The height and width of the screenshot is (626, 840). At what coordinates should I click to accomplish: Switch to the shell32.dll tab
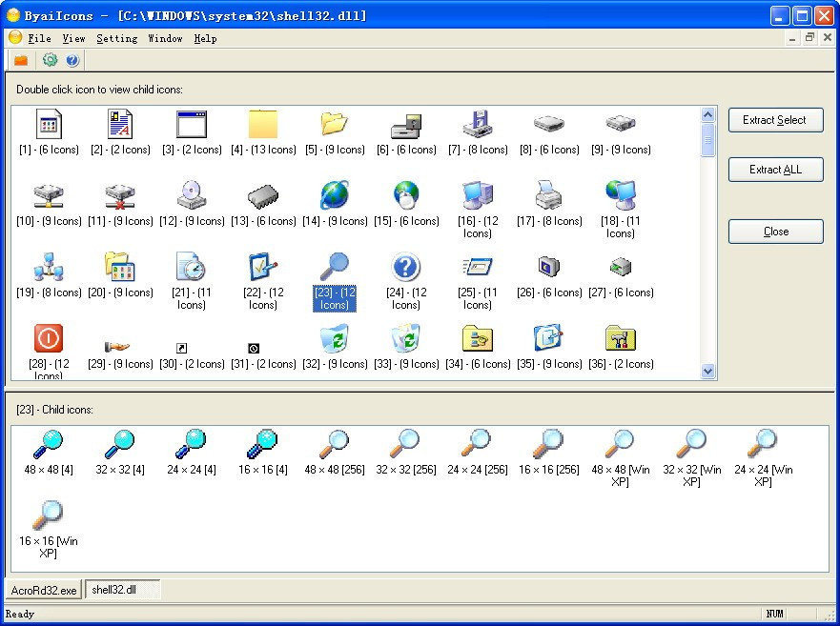[x=123, y=590]
